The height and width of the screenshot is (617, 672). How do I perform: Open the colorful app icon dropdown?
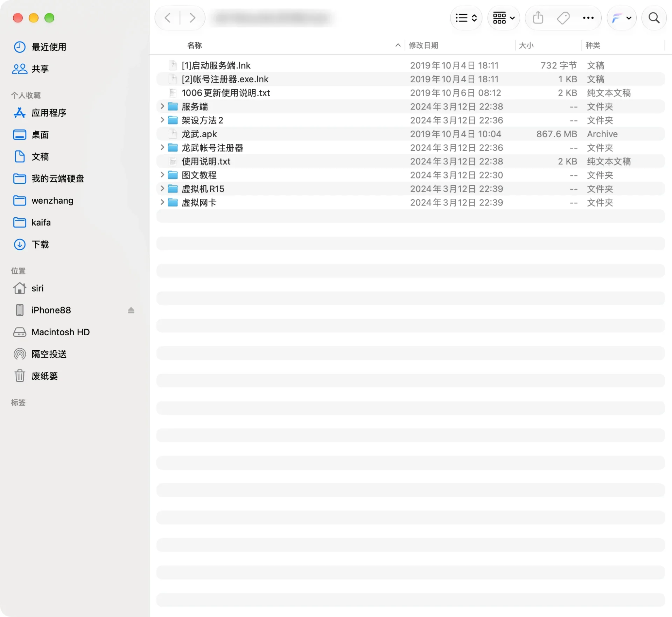click(622, 18)
